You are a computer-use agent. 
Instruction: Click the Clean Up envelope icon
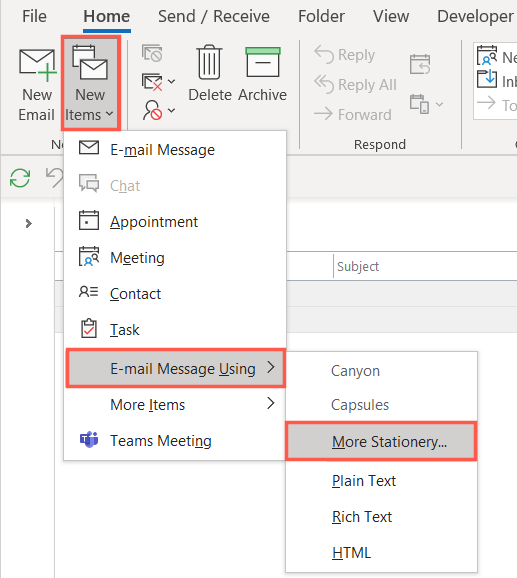(x=152, y=81)
